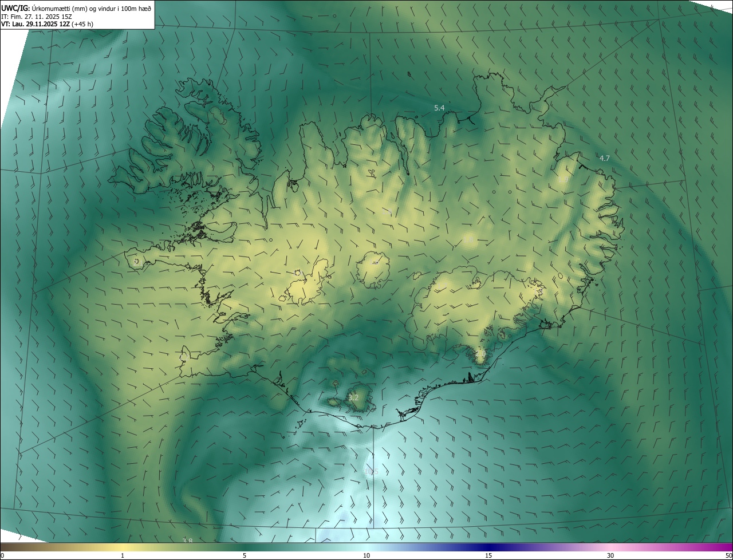This screenshot has height=560, width=733.
Task: Click the "5.4" value label on the map
Action: [439, 108]
